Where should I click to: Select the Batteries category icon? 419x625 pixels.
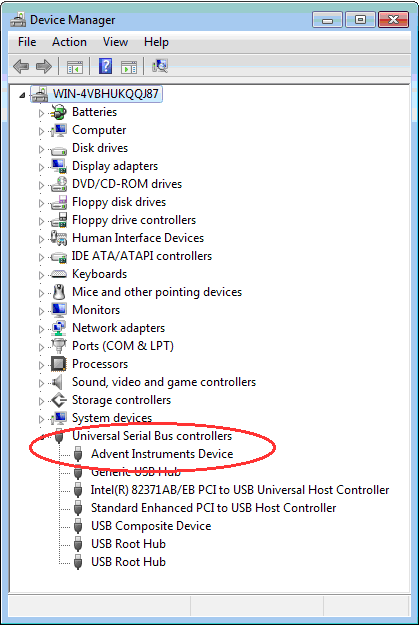pos(59,112)
